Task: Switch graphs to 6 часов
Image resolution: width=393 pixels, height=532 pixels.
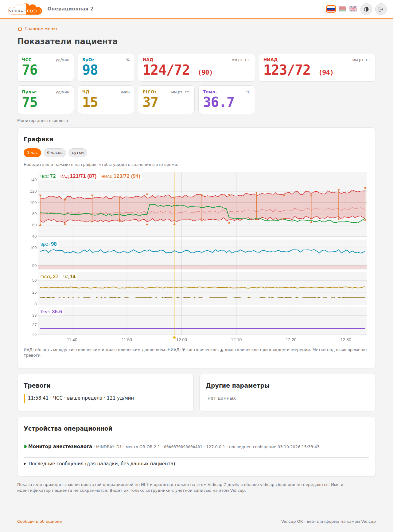Action: pos(55,153)
